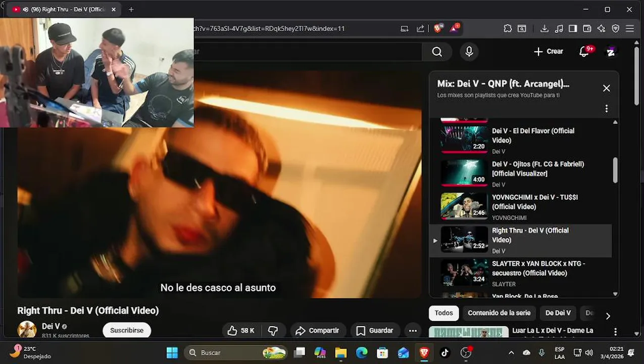
Task: Open Task View from taskbar
Action: pos(300,352)
